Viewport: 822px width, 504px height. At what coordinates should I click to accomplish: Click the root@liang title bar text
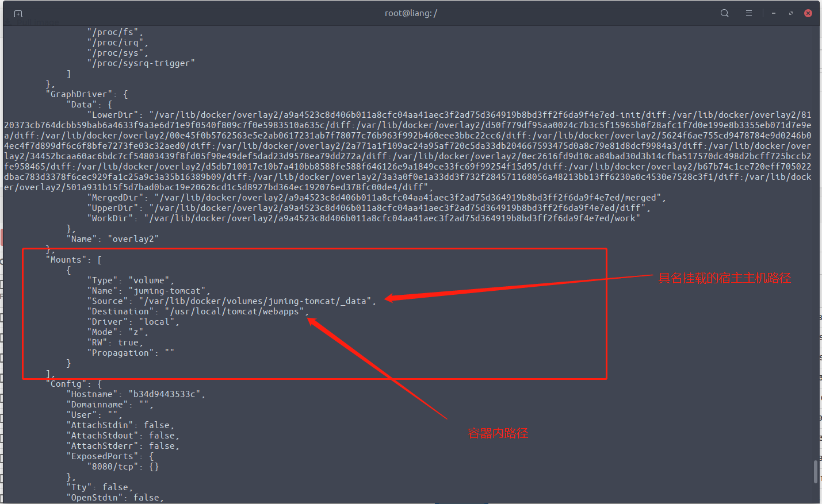[x=411, y=13]
